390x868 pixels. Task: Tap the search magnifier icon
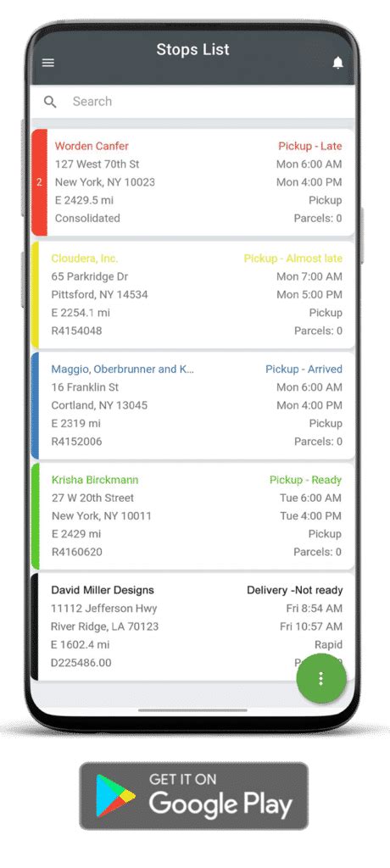50,102
